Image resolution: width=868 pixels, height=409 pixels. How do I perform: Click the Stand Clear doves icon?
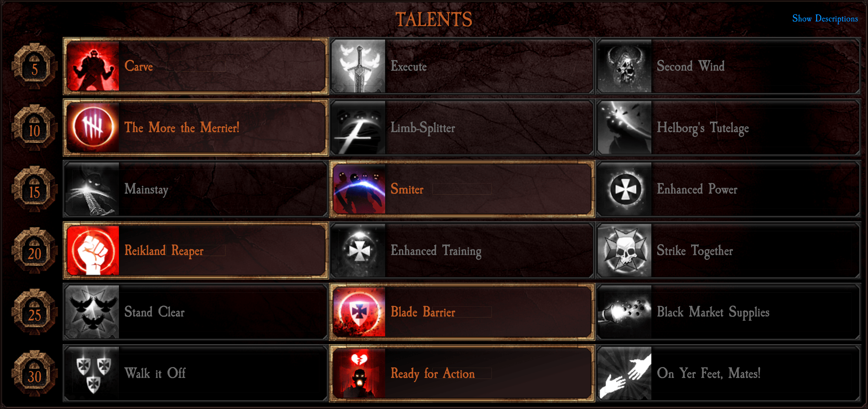pos(93,312)
